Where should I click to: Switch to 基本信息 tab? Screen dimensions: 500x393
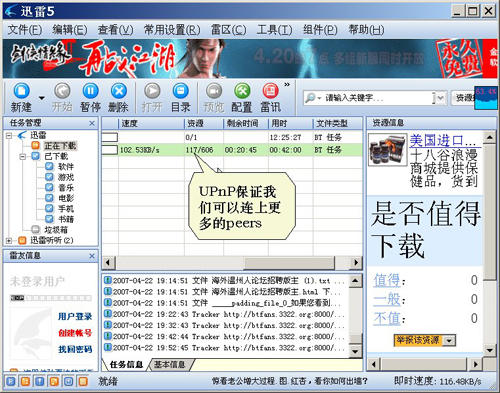point(169,364)
